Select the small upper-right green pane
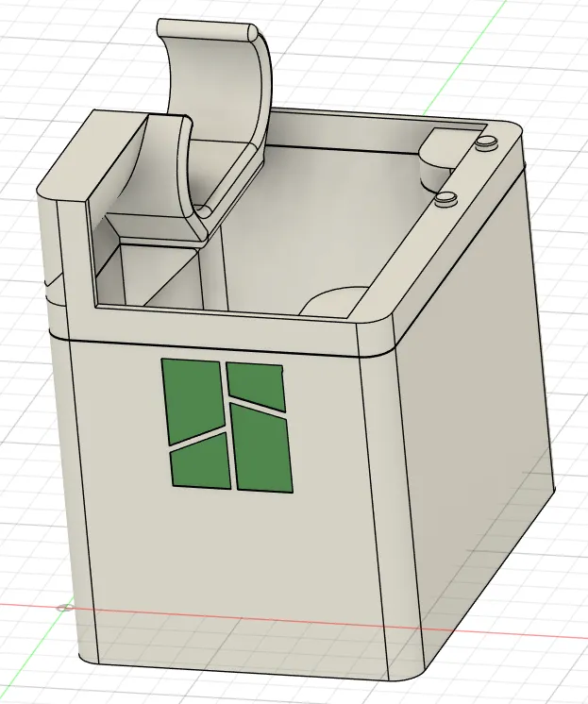The image size is (588, 704). [257, 386]
